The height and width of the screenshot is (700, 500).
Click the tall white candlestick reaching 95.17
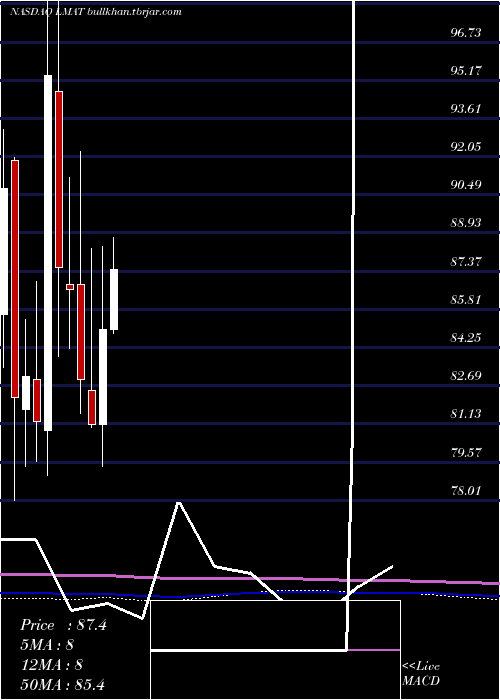tap(48, 253)
